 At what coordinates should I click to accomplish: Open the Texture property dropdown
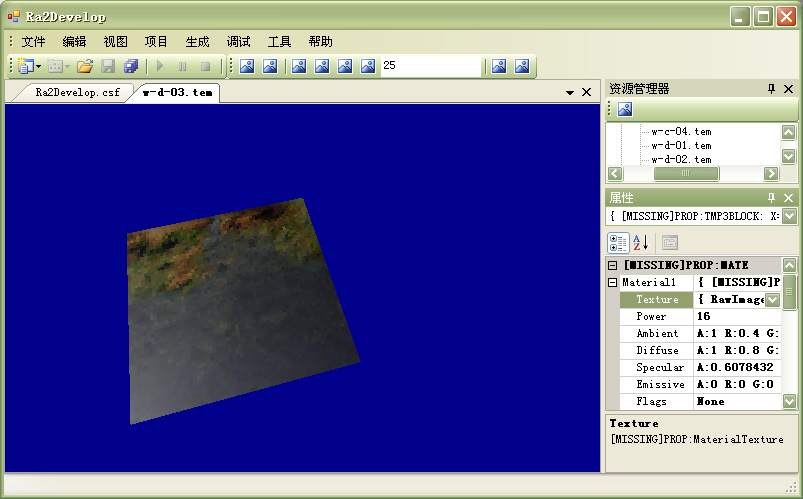click(772, 300)
